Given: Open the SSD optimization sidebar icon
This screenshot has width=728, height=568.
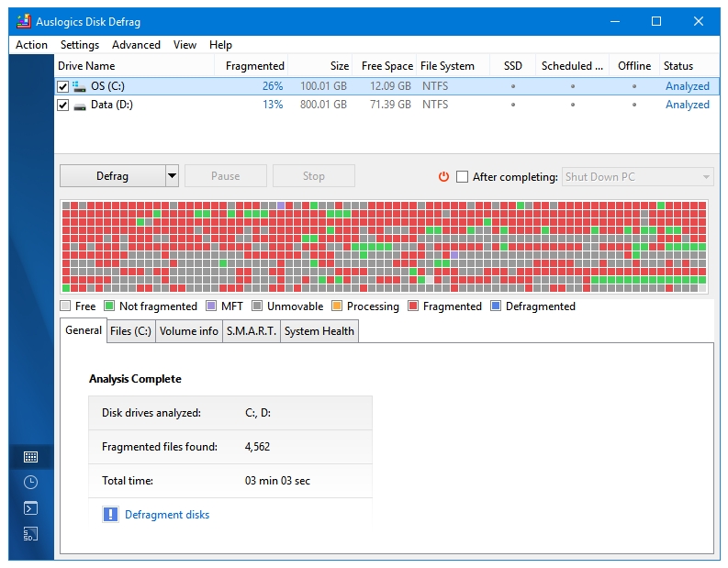Looking at the screenshot, I should coord(30,534).
